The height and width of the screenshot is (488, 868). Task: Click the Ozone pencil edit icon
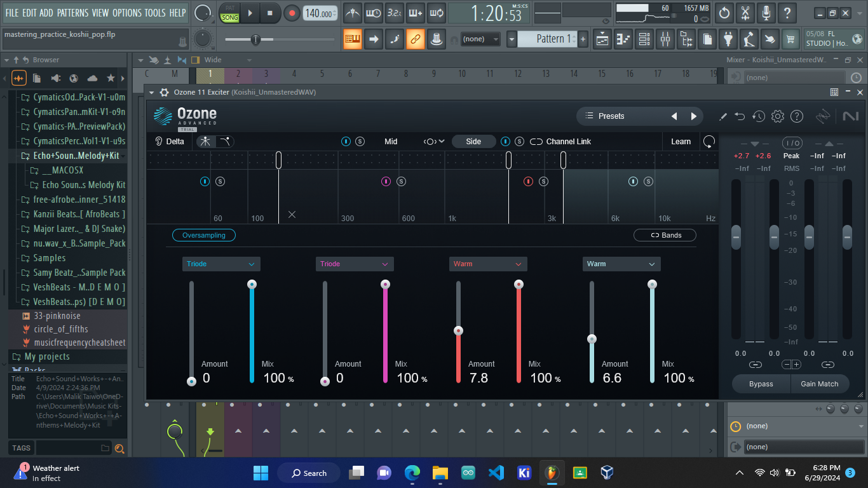pyautogui.click(x=722, y=116)
